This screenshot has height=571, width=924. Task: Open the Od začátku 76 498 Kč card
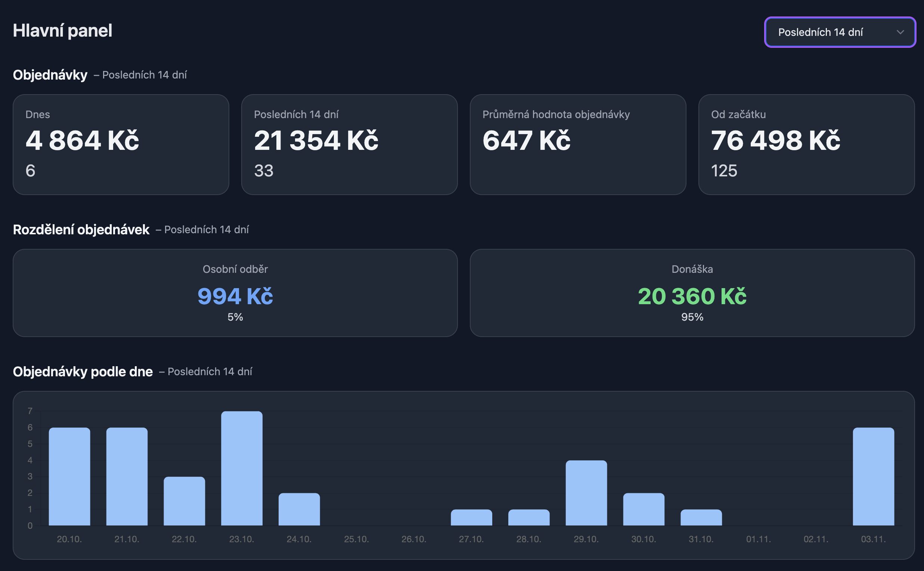click(x=806, y=144)
